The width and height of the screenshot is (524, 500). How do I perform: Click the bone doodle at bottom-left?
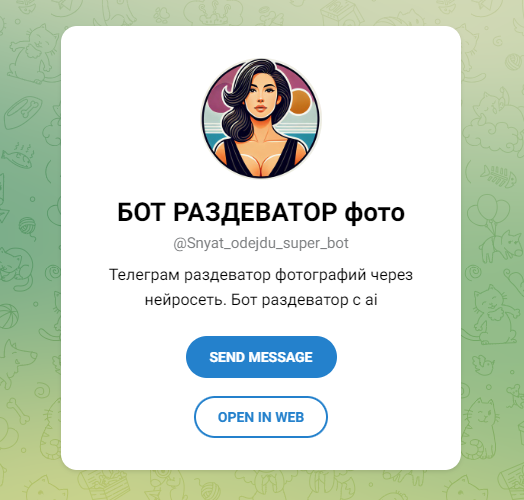click(18, 412)
